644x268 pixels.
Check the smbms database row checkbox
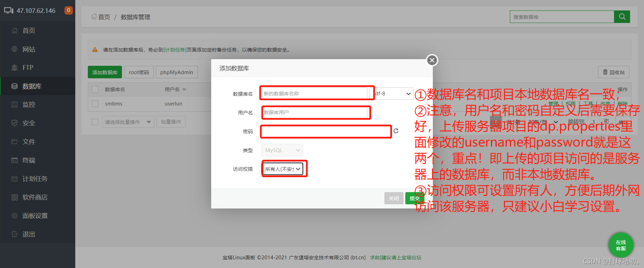pyautogui.click(x=95, y=104)
